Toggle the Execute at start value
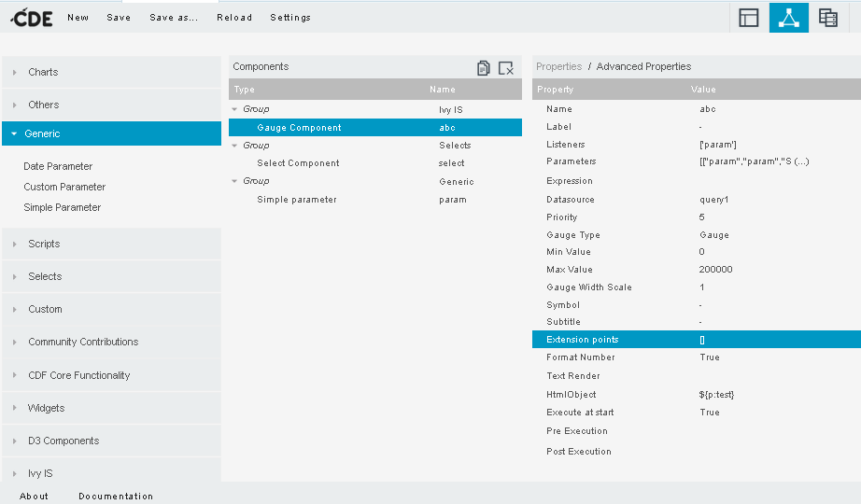Image resolution: width=861 pixels, height=504 pixels. [x=710, y=413]
